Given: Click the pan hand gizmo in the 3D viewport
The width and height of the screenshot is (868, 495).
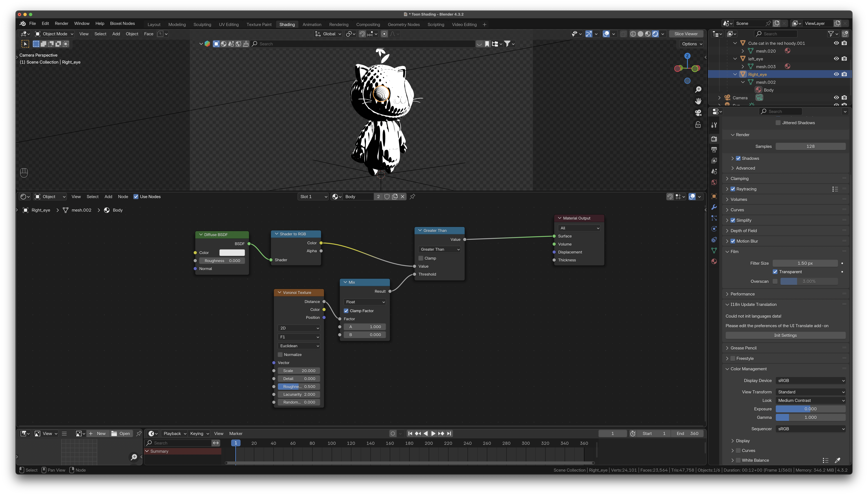Looking at the screenshot, I should pos(698,101).
